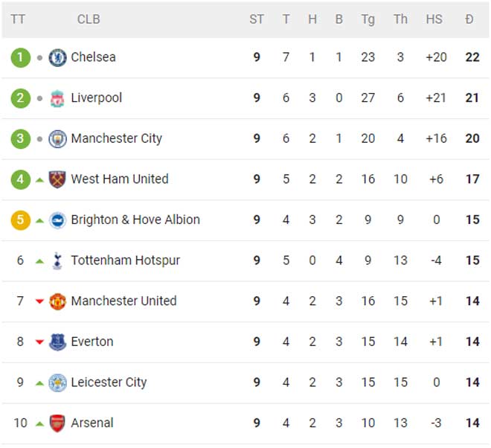Click the Arsenal club crest icon
Image resolution: width=491 pixels, height=448 pixels.
pos(57,423)
